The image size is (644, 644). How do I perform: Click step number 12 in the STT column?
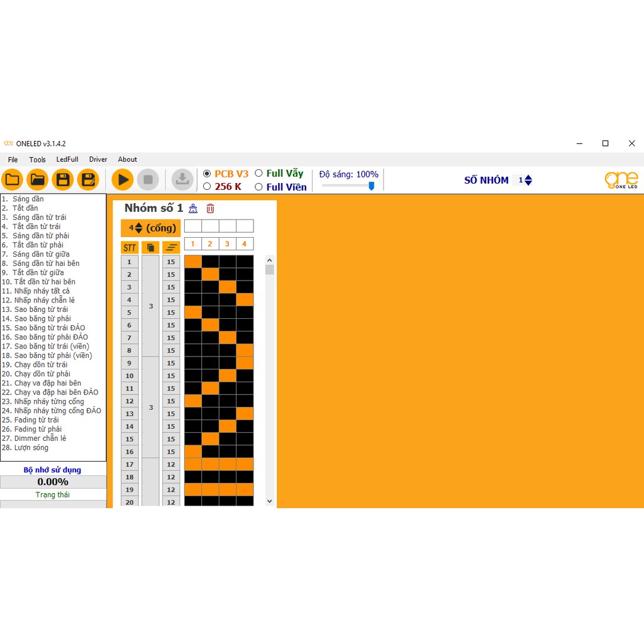pyautogui.click(x=130, y=401)
